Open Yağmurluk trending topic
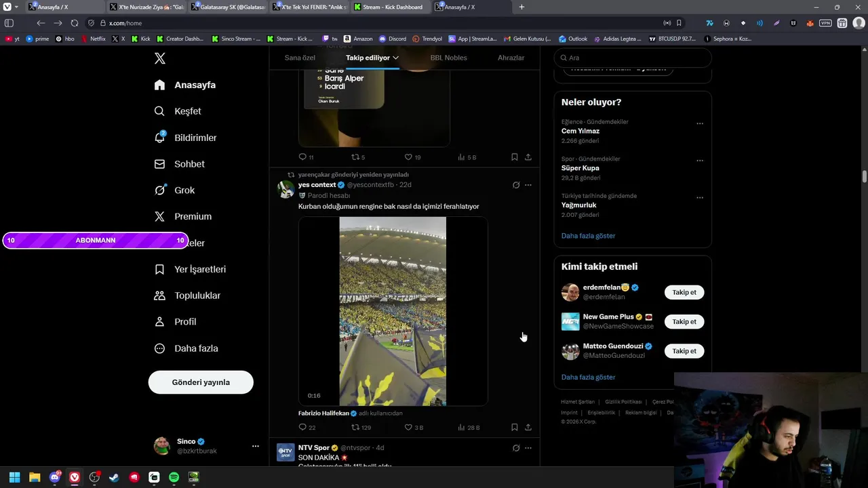The width and height of the screenshot is (868, 488). point(579,205)
